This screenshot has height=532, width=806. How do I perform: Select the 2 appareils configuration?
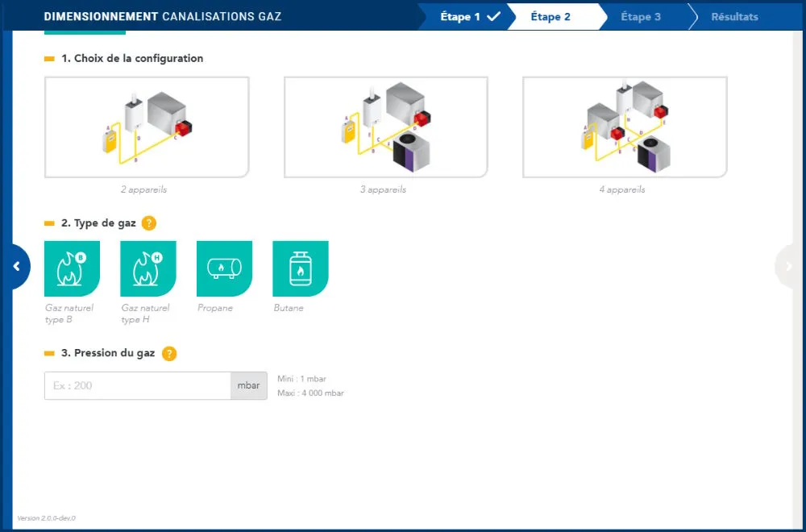pos(147,127)
